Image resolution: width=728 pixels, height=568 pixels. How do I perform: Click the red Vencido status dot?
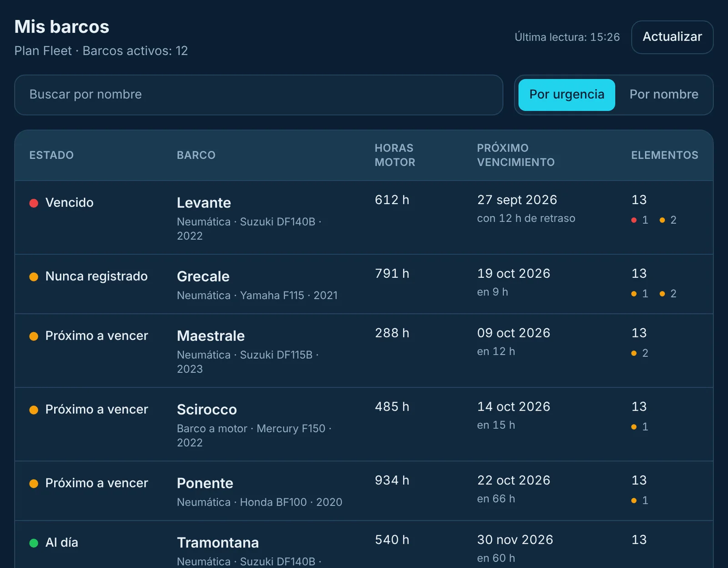coord(34,203)
